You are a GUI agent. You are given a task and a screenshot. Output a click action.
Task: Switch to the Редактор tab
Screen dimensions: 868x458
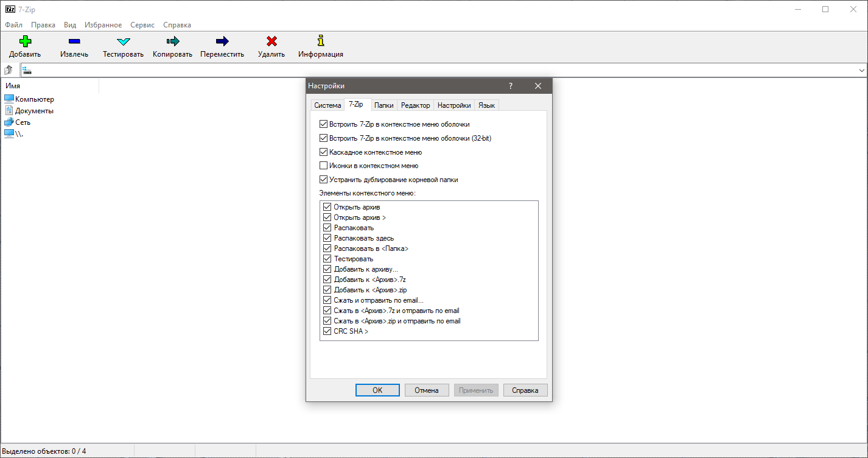click(x=415, y=105)
